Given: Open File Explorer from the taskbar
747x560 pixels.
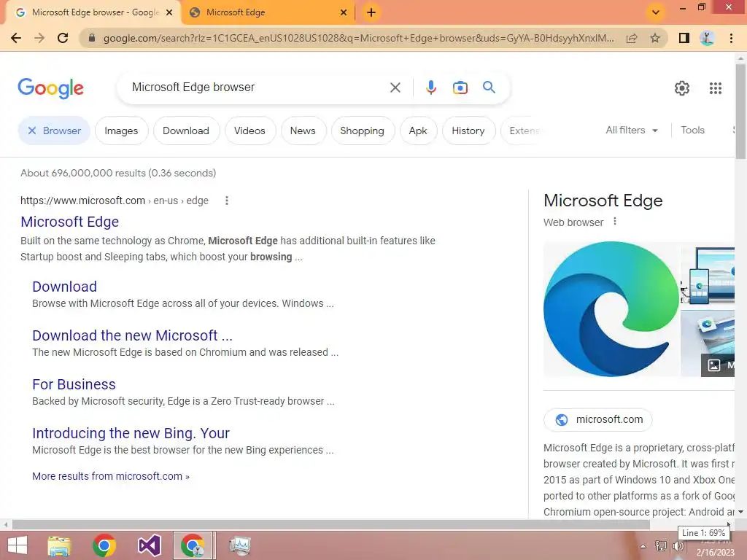Looking at the screenshot, I should [x=59, y=545].
